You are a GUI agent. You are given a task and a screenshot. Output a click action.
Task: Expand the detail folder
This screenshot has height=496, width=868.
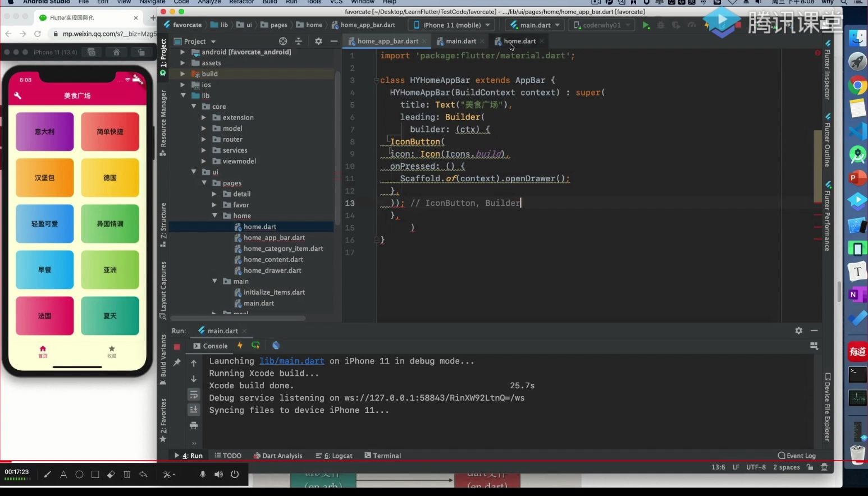(x=214, y=194)
